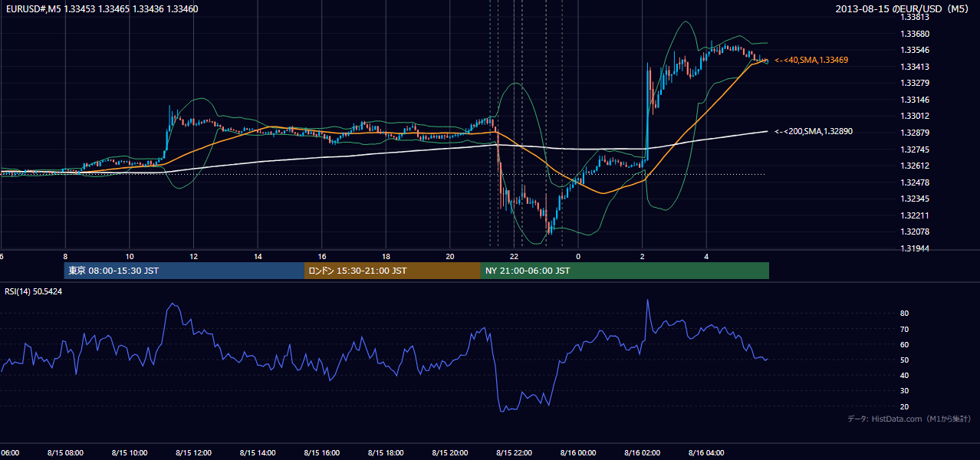Click price axis value 1.33279

(x=914, y=83)
